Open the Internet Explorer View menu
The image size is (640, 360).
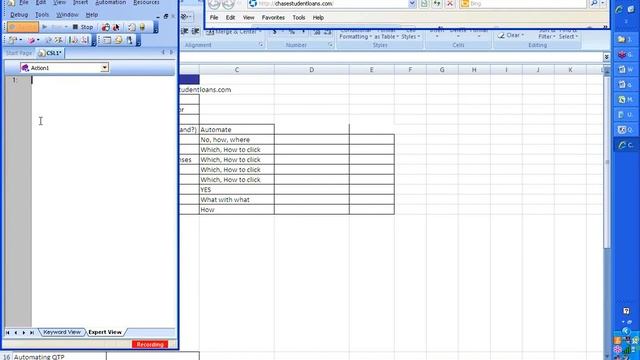coord(248,18)
